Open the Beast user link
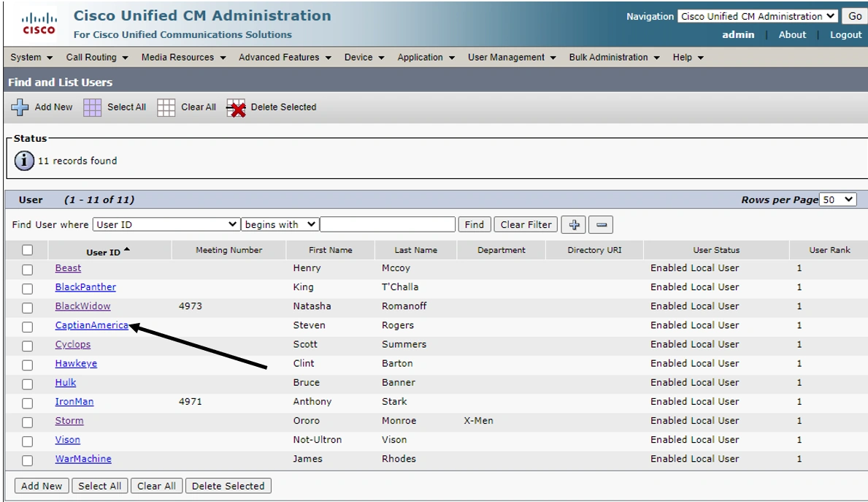 [x=68, y=267]
